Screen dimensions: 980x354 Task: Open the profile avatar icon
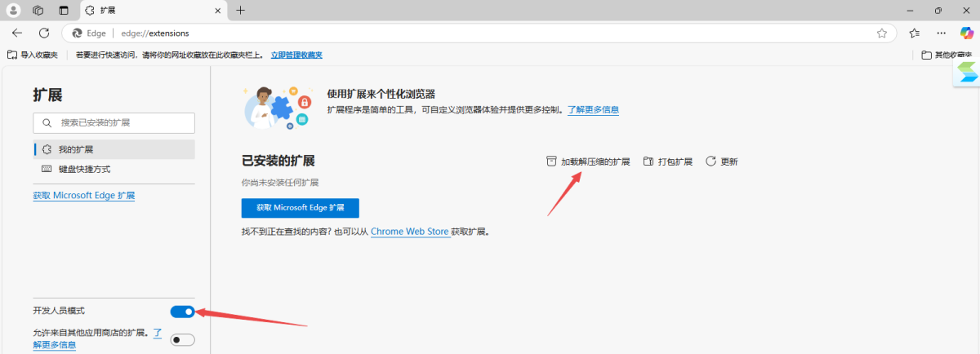(14, 11)
